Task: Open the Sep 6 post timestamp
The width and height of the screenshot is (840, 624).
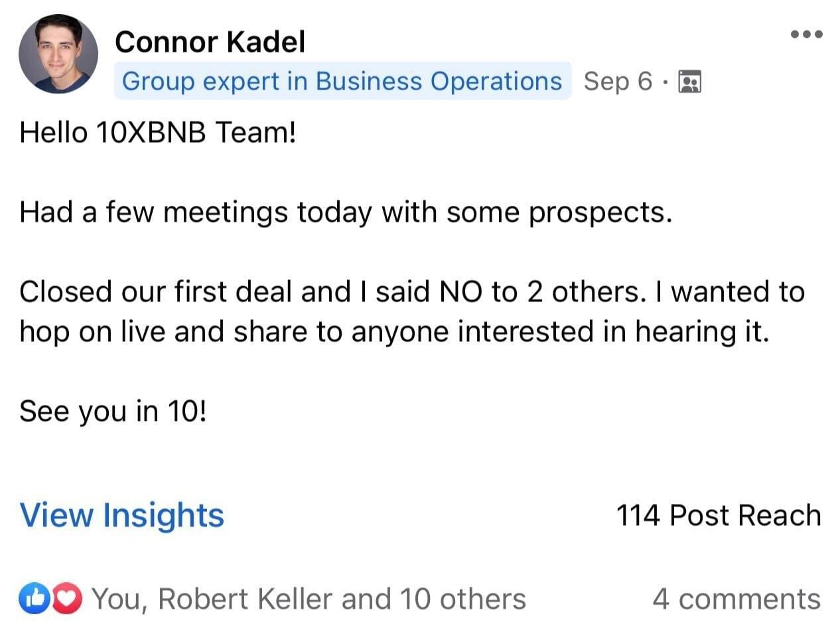Action: [x=617, y=82]
